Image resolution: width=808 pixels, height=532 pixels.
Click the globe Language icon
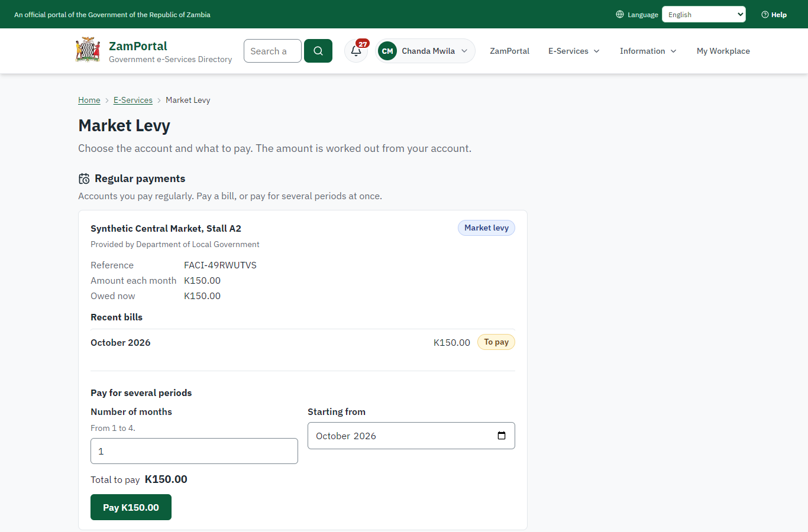click(x=620, y=14)
